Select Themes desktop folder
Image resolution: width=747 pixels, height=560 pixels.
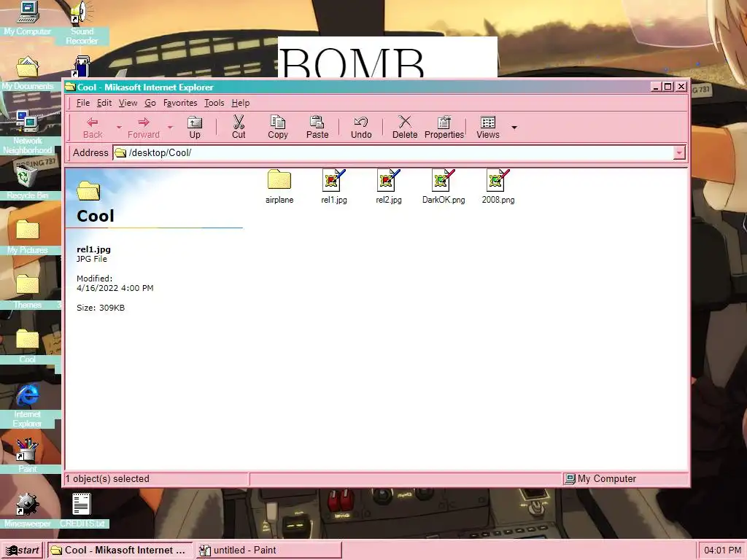coord(28,292)
